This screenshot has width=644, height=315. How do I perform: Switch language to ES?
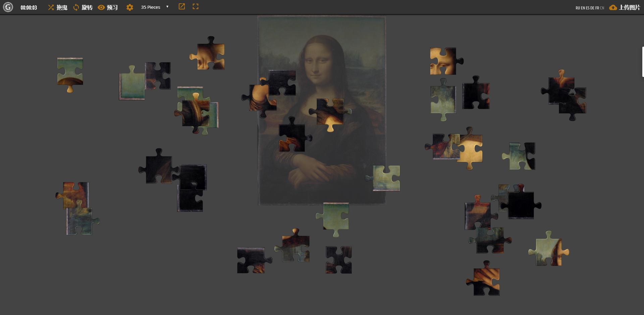coord(588,8)
